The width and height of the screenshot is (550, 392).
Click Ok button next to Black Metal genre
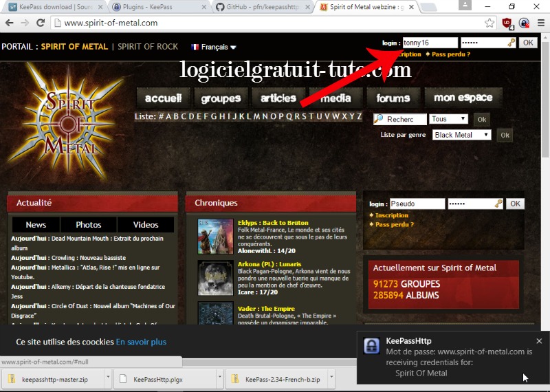(x=505, y=135)
